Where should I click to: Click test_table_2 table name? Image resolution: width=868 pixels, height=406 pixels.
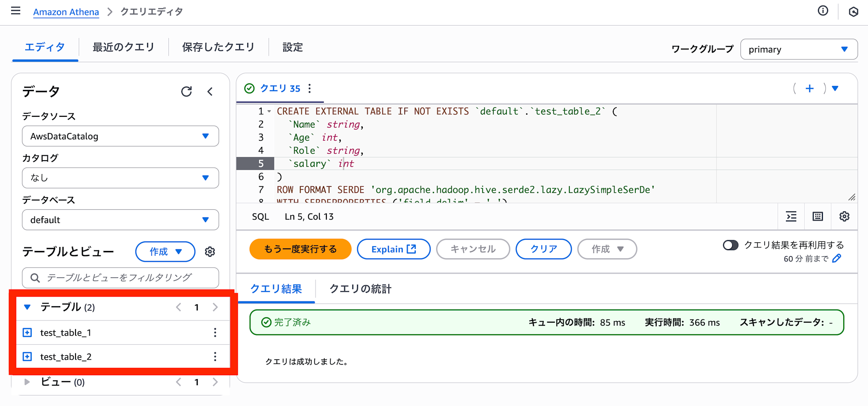point(66,356)
